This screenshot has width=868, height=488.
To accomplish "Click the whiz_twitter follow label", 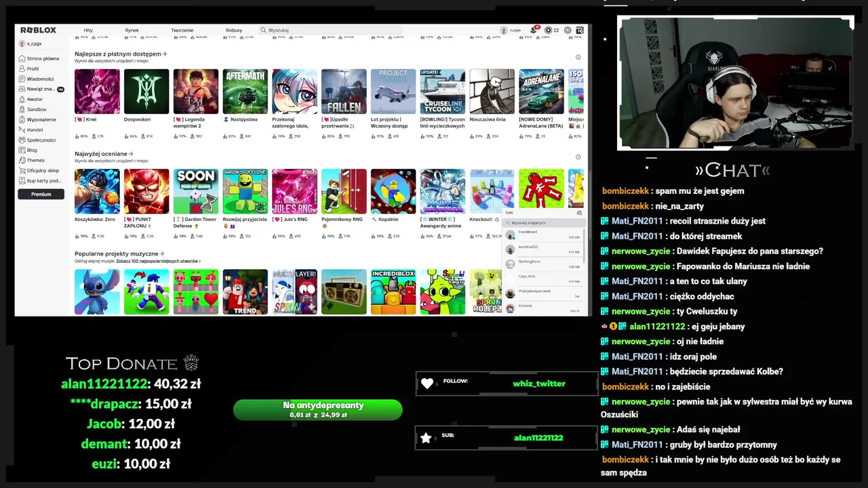I will click(x=539, y=384).
